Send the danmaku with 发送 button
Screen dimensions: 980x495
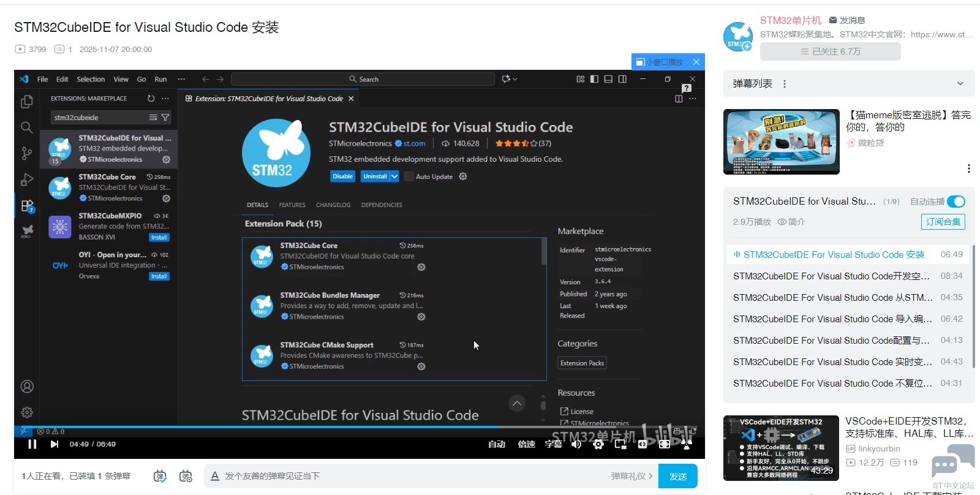point(677,476)
